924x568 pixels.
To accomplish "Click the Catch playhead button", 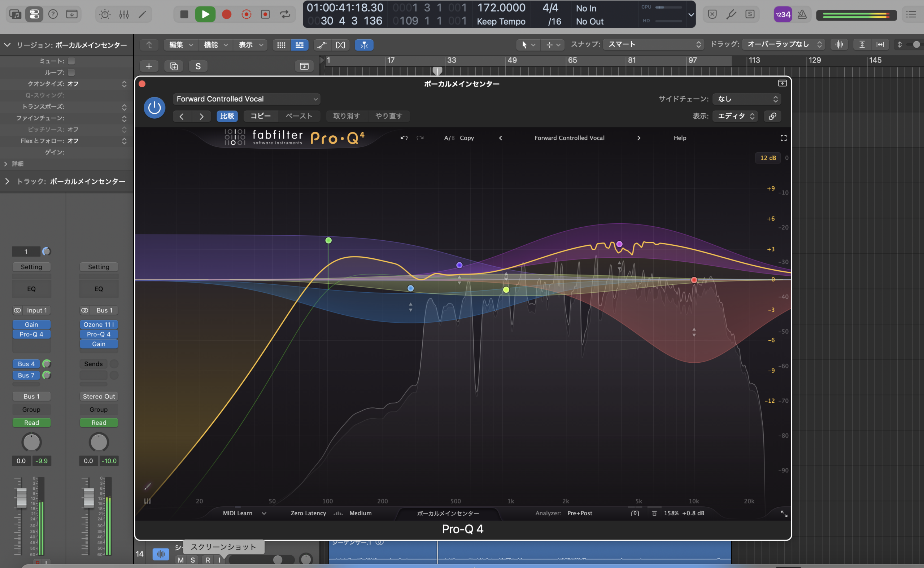I will (x=364, y=45).
